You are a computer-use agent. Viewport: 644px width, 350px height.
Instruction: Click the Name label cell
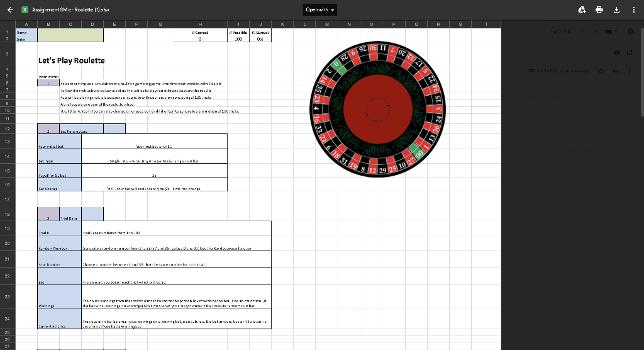[x=26, y=32]
